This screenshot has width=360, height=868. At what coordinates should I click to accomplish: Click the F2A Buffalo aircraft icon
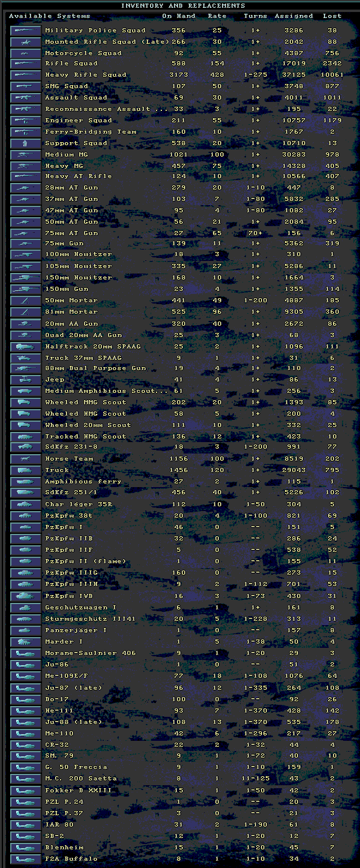[x=26, y=859]
